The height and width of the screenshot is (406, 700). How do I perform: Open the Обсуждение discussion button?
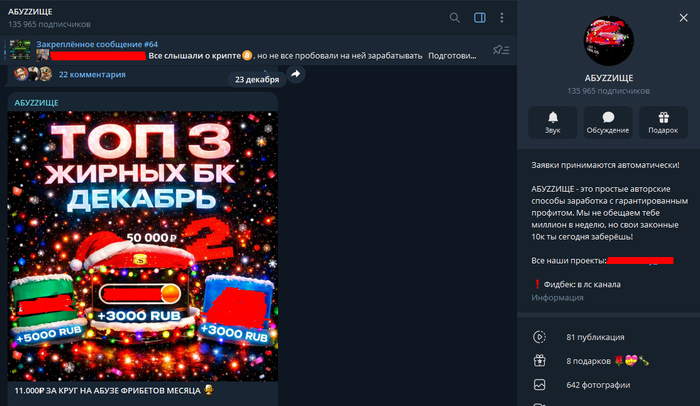[608, 121]
